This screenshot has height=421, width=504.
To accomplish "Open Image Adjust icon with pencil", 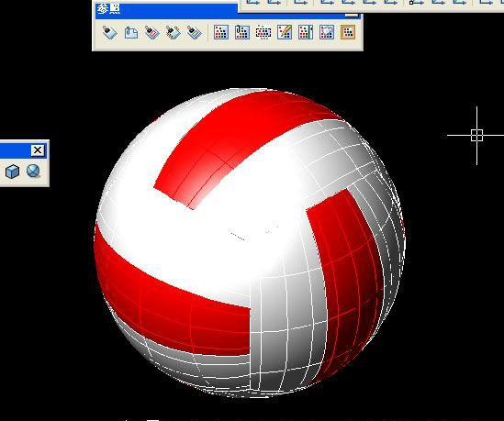I will click(x=285, y=32).
